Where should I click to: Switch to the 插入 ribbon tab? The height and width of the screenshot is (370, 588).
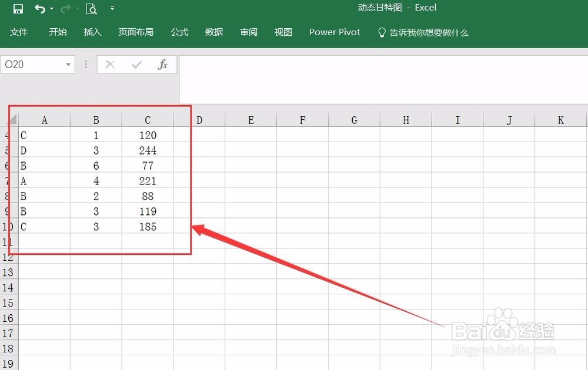[x=92, y=32]
